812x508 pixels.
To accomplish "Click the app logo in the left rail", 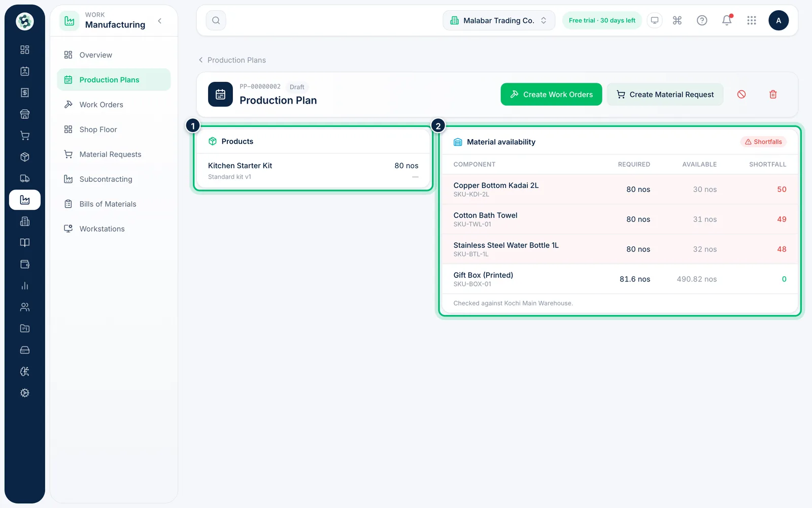I will 24,21.
